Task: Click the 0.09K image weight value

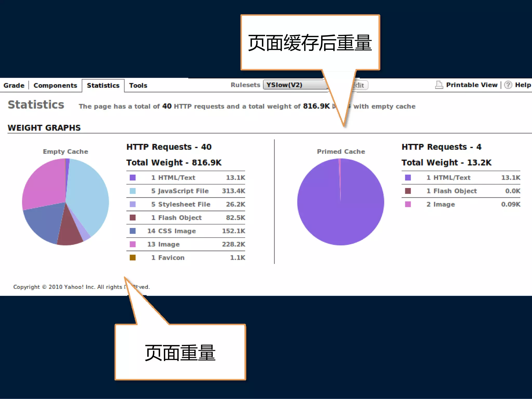Action: pos(511,204)
